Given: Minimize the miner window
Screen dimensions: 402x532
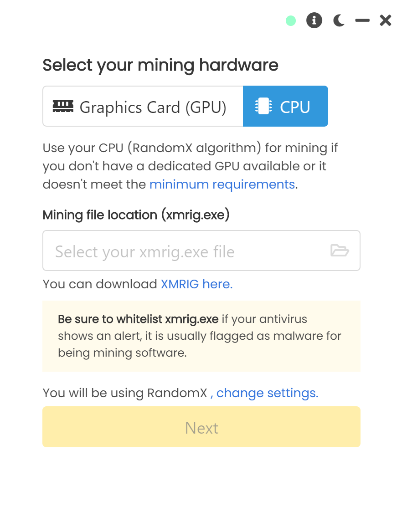Looking at the screenshot, I should point(362,20).
